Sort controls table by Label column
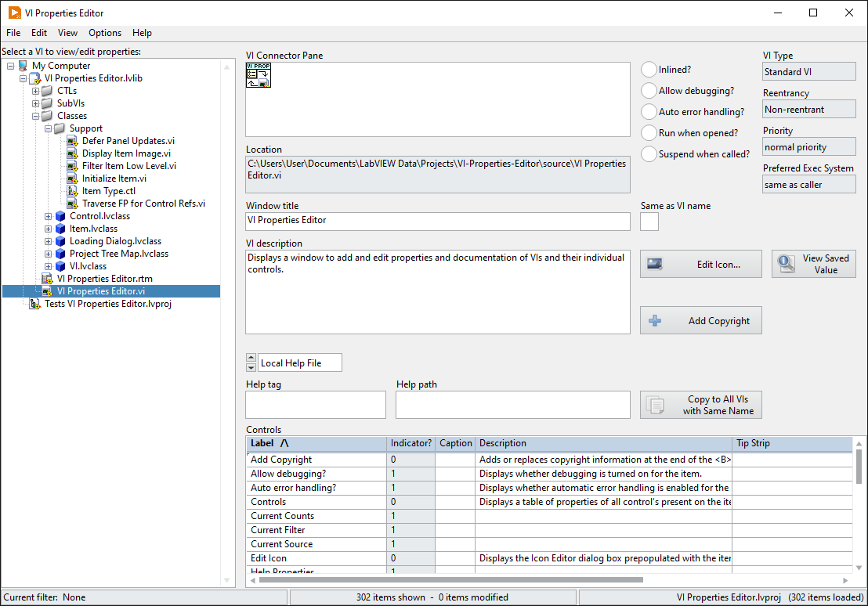The image size is (868, 606). [x=316, y=443]
